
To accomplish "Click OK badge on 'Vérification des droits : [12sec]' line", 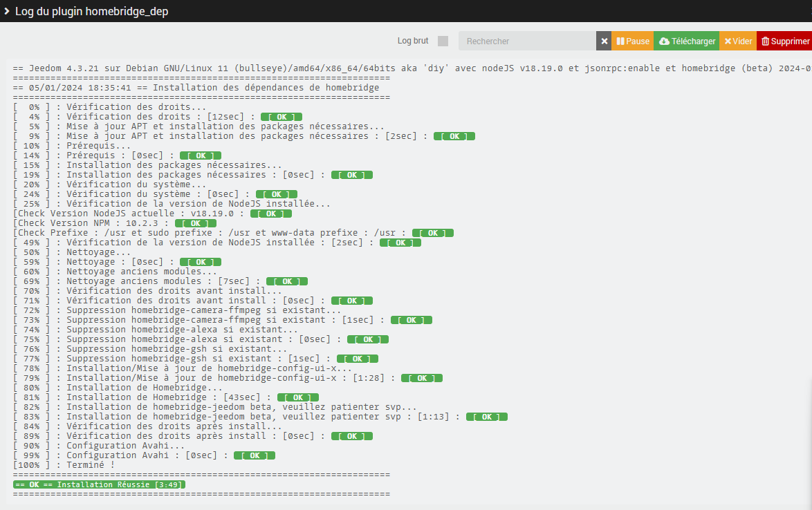I will click(282, 117).
